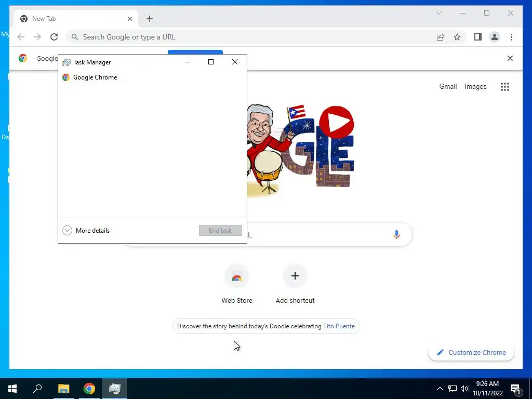The width and height of the screenshot is (532, 399).
Task: Open the Windows Start menu
Action: [12, 389]
